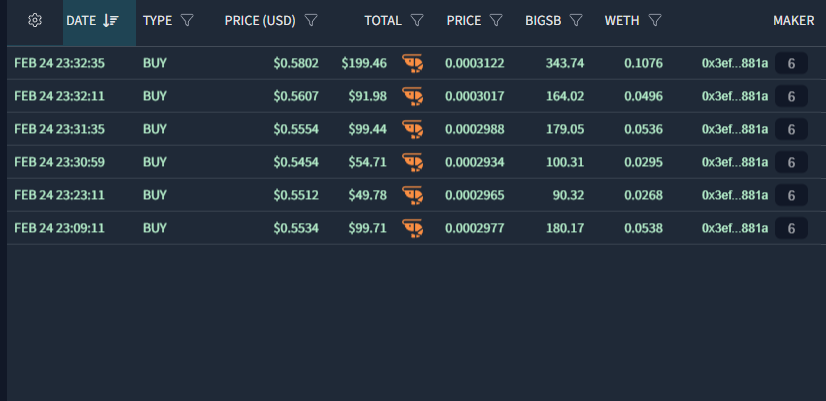Click the MAKER column header
This screenshot has height=401, width=826.
[793, 21]
